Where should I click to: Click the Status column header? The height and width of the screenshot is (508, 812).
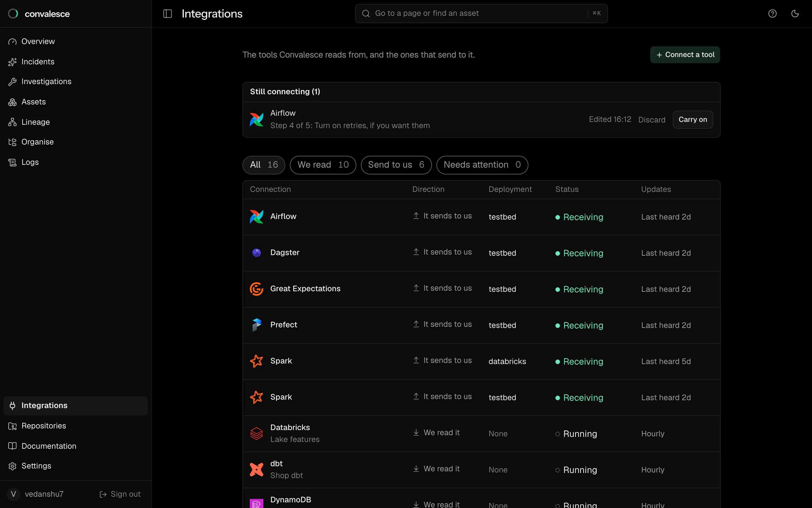[x=567, y=189]
